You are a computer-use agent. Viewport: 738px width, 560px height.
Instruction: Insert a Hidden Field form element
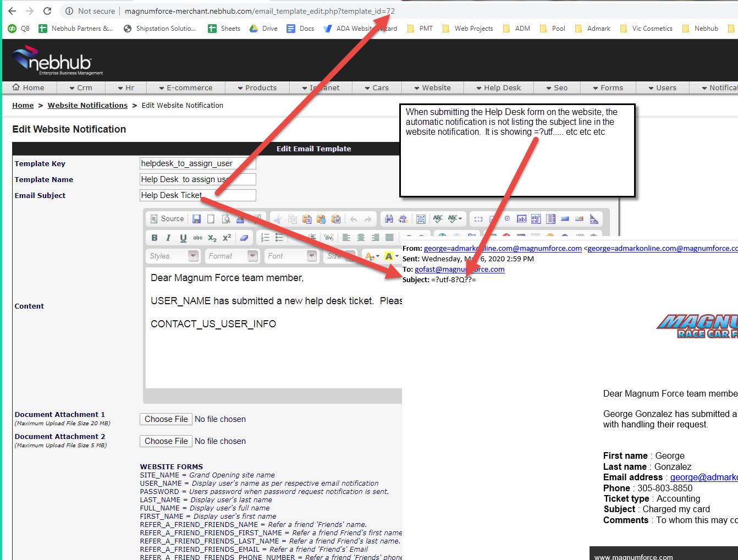pyautogui.click(x=594, y=219)
